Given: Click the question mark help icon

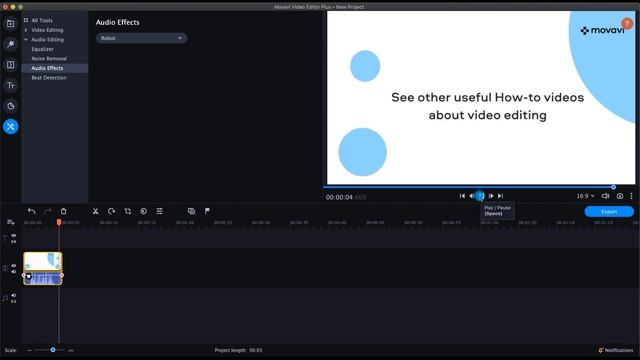Looking at the screenshot, I should coord(627,24).
